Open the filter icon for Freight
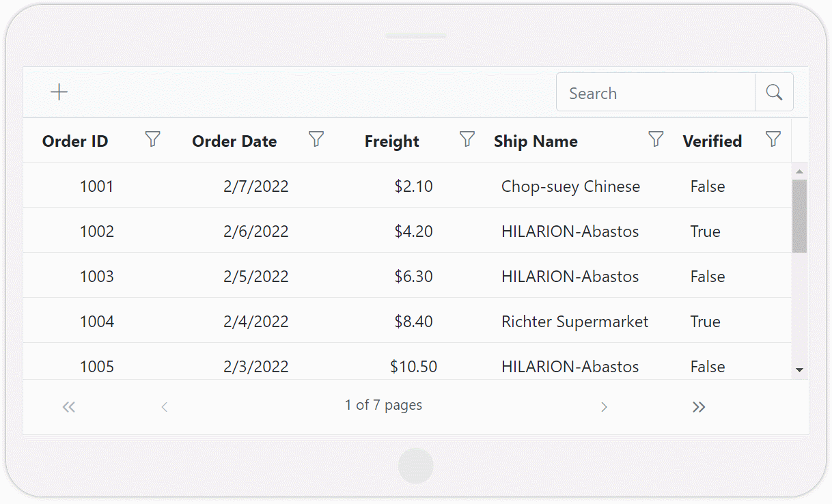This screenshot has width=832, height=504. (x=467, y=139)
